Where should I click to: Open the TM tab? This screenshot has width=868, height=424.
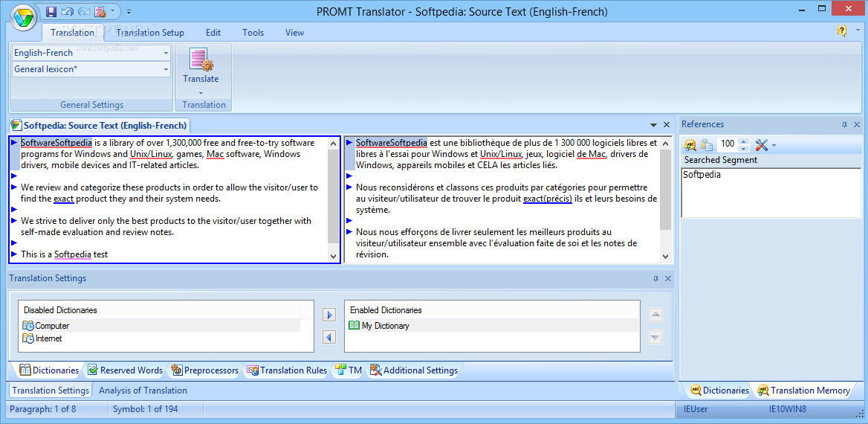click(349, 370)
